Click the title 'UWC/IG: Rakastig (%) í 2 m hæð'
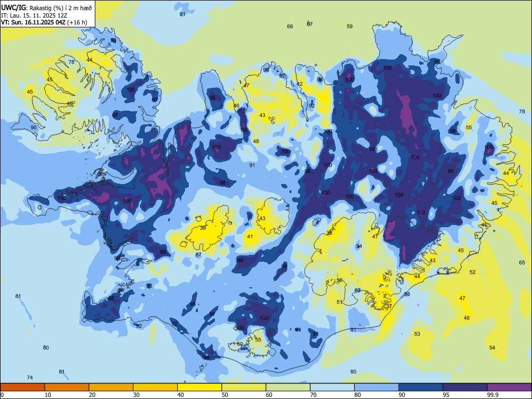 (46, 8)
